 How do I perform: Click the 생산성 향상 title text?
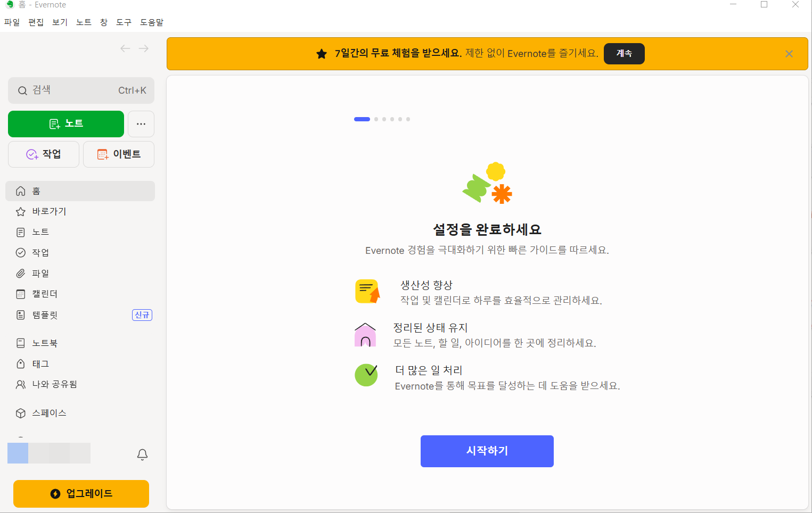coord(426,285)
